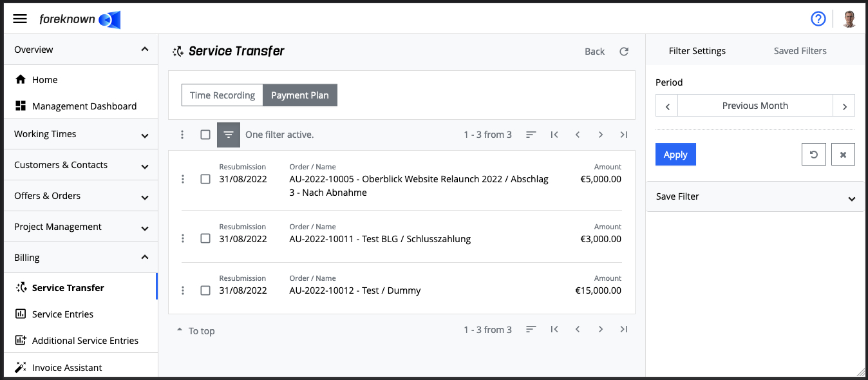The height and width of the screenshot is (380, 868).
Task: Open the Saved Filters tab
Action: [x=800, y=51]
